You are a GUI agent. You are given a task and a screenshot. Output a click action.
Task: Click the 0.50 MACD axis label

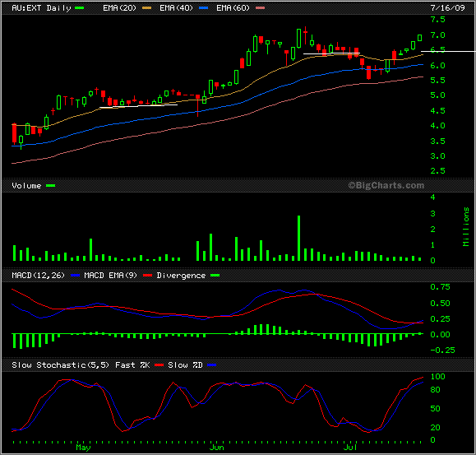point(440,304)
